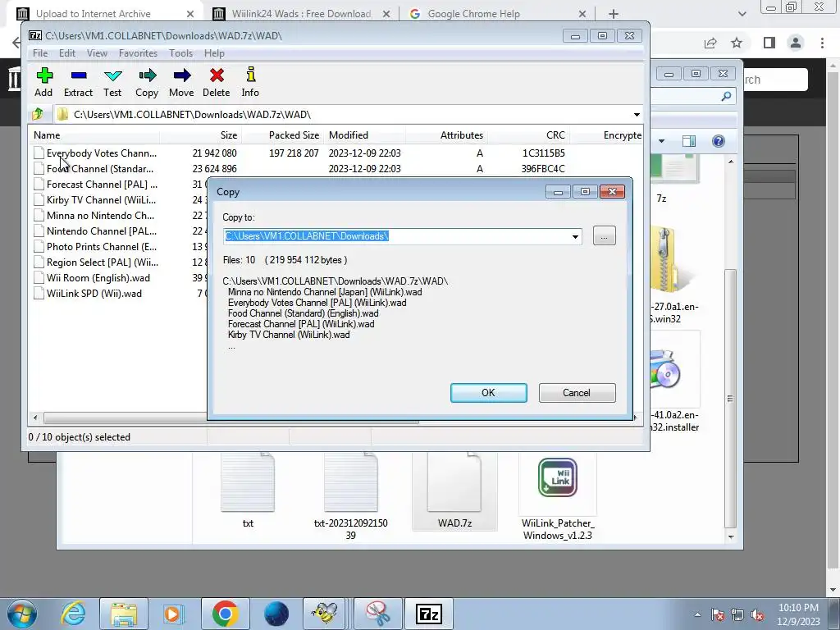Click the Move toolbar icon

tap(181, 82)
